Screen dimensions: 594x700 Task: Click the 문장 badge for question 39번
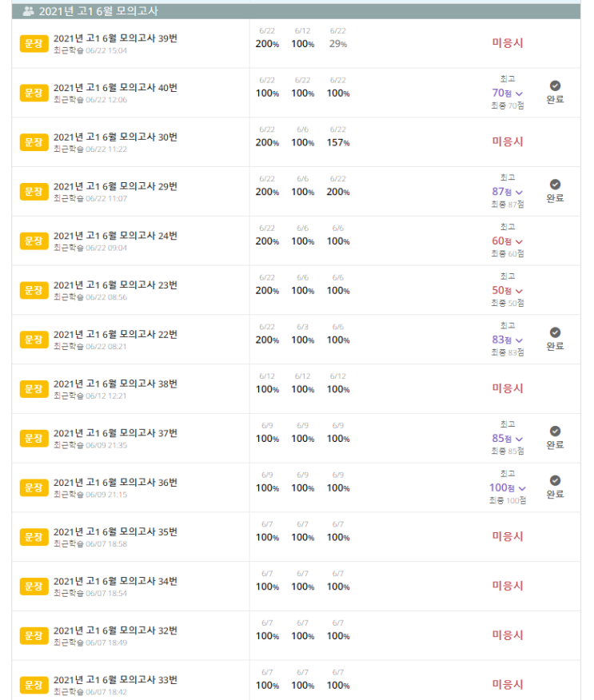pyautogui.click(x=34, y=43)
